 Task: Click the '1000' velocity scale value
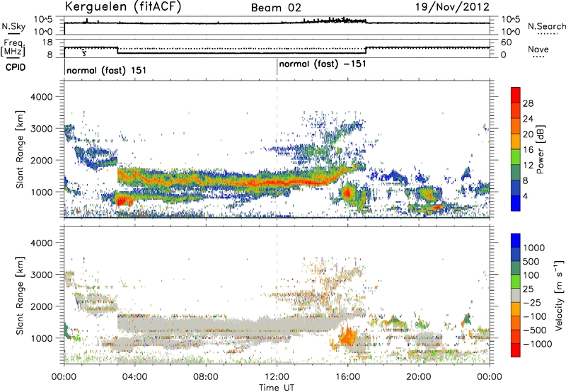533,248
